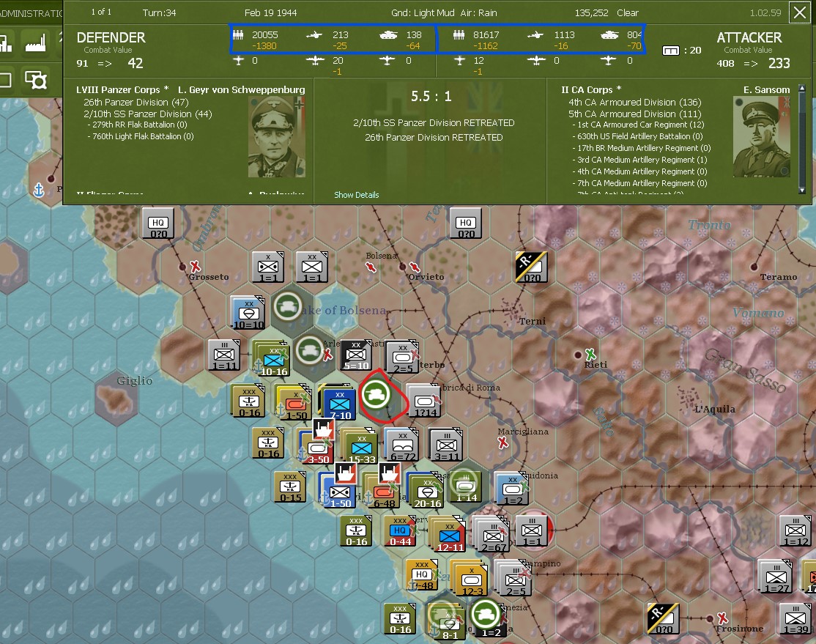Viewport: 816px width, 644px height.
Task: Select the gear with magnifier toolbar icon
Action: coord(36,80)
